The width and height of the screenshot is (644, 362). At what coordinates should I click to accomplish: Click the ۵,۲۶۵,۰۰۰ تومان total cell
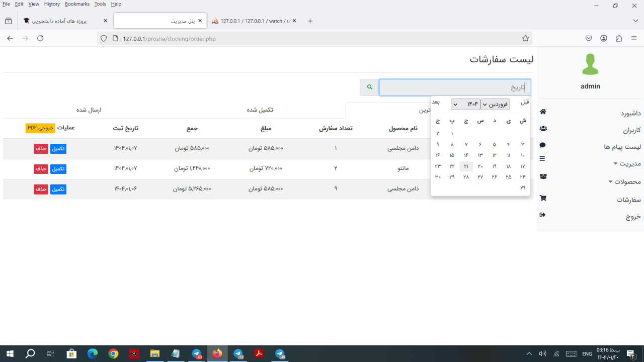192,189
